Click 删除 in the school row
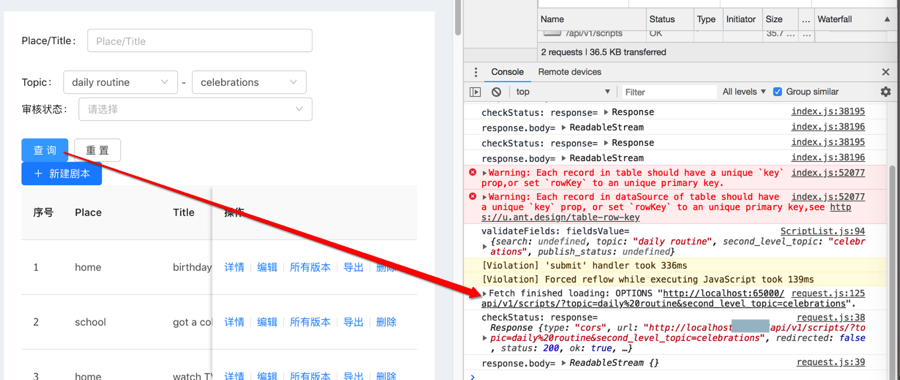Viewport: 900px width, 380px height. tap(386, 322)
